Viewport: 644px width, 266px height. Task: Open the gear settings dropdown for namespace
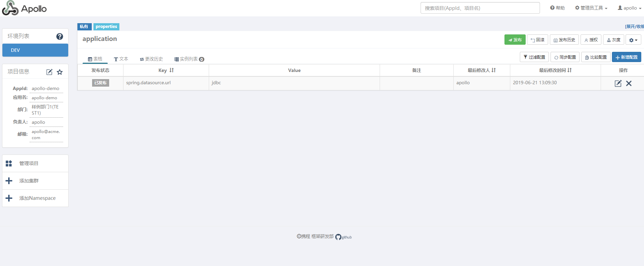coord(633,40)
